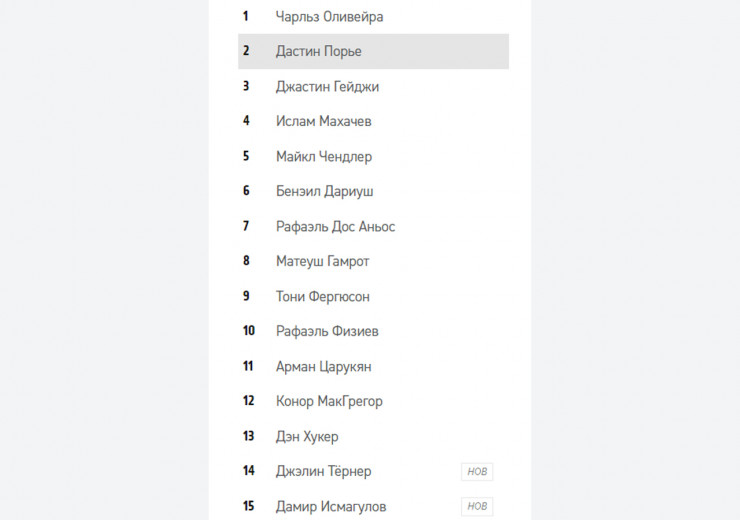740x520 pixels.
Task: Click Конор МакГрегор in the list
Action: point(329,401)
